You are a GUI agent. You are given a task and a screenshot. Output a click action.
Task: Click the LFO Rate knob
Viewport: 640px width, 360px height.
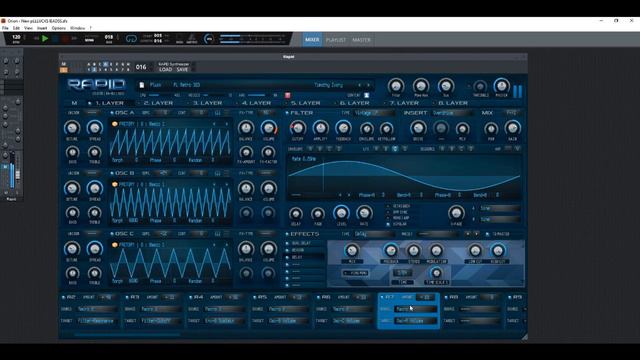pyautogui.click(x=364, y=213)
